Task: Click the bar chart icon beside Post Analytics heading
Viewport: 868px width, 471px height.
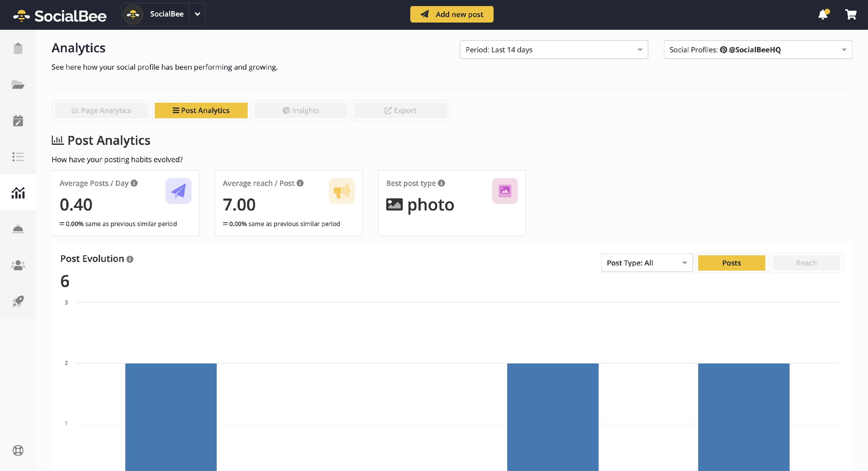Action: pyautogui.click(x=57, y=140)
